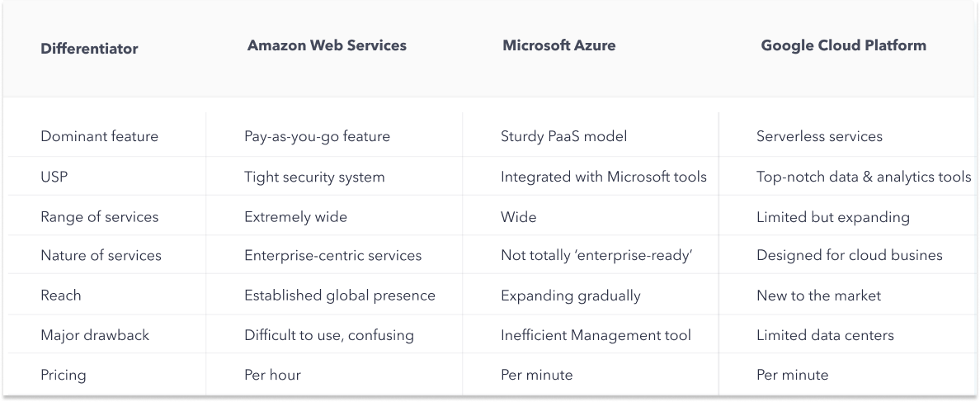
Task: Select the Google Cloud Platform header
Action: (x=843, y=46)
